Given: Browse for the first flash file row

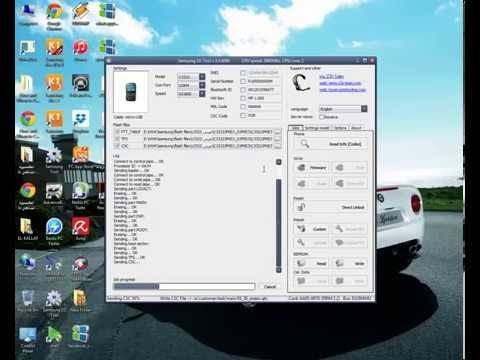Looking at the screenshot, I should point(277,132).
